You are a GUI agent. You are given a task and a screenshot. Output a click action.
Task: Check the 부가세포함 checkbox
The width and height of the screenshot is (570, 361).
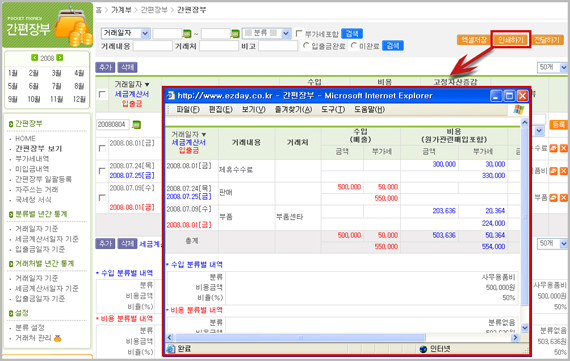click(299, 33)
